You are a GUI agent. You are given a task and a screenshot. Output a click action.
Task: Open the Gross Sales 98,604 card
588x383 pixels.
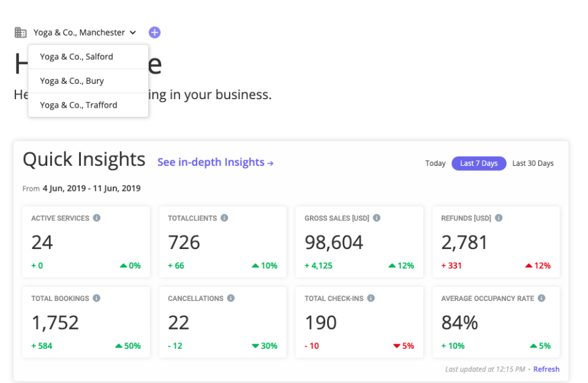point(360,242)
